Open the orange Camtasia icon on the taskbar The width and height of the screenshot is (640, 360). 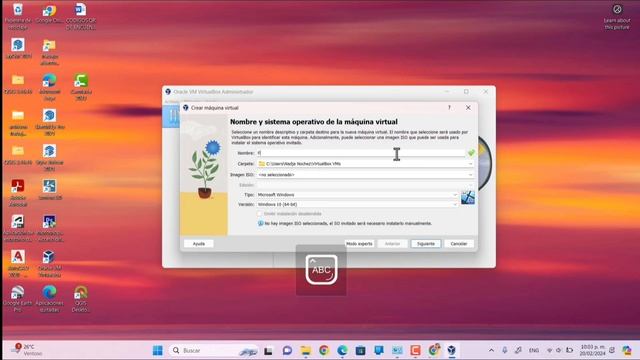pyautogui.click(x=416, y=350)
